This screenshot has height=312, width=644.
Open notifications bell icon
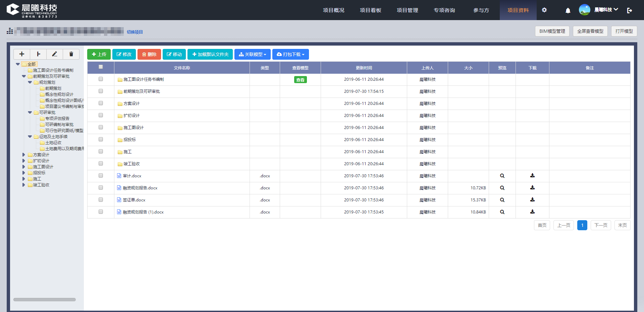(x=568, y=10)
